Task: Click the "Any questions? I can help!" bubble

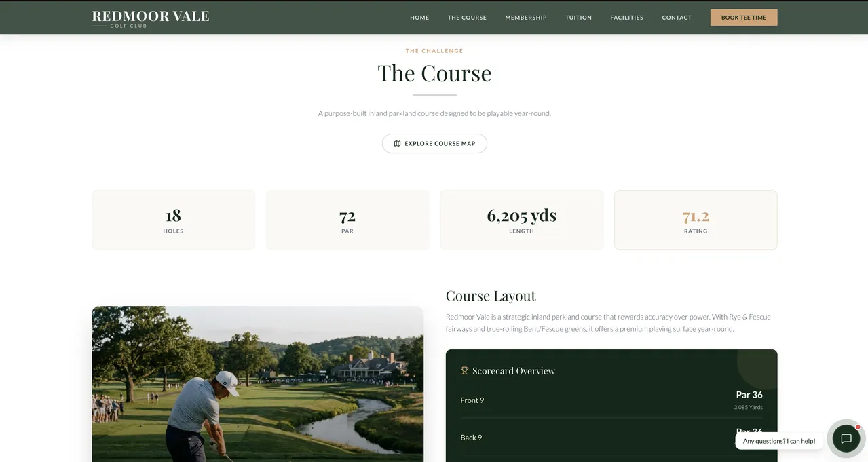Action: (778, 441)
